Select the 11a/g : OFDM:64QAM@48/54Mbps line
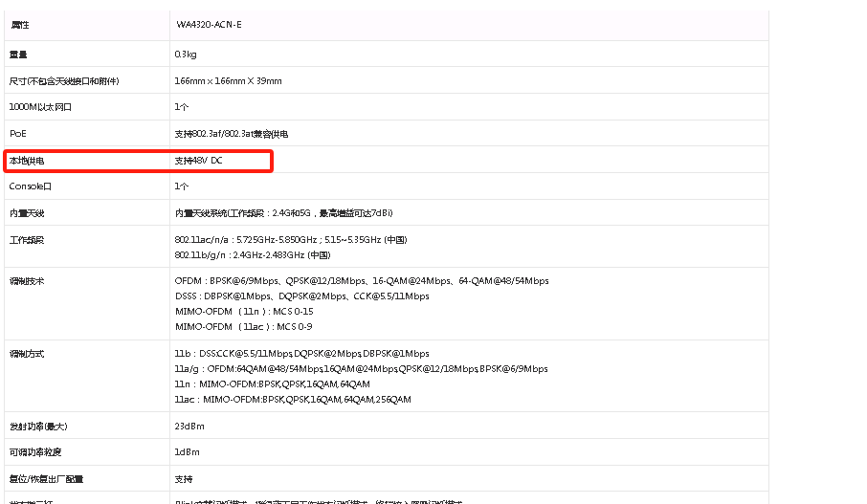Screen dimensions: 867x504 [361, 368]
